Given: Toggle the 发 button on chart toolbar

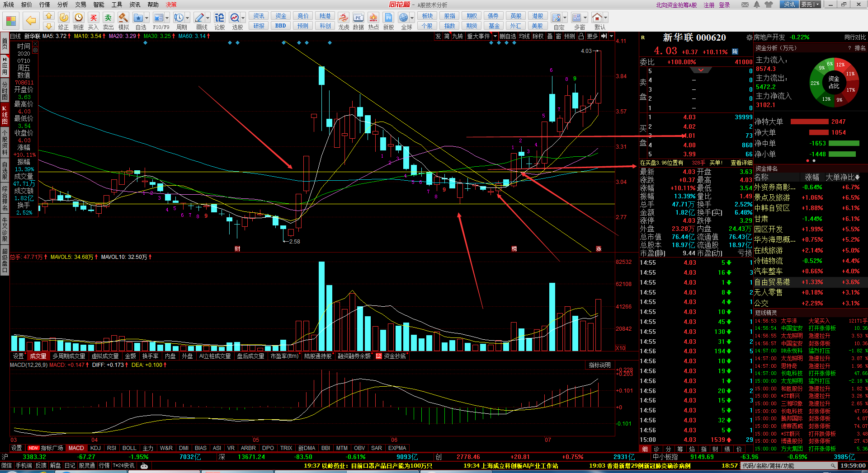Looking at the screenshot, I should coord(438,36).
